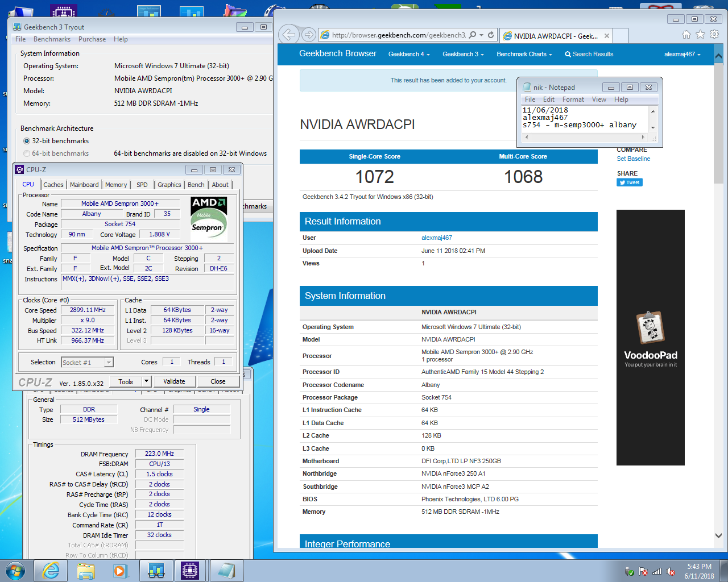Refresh the Geekbench browser page
This screenshot has width=728, height=582.
[491, 35]
